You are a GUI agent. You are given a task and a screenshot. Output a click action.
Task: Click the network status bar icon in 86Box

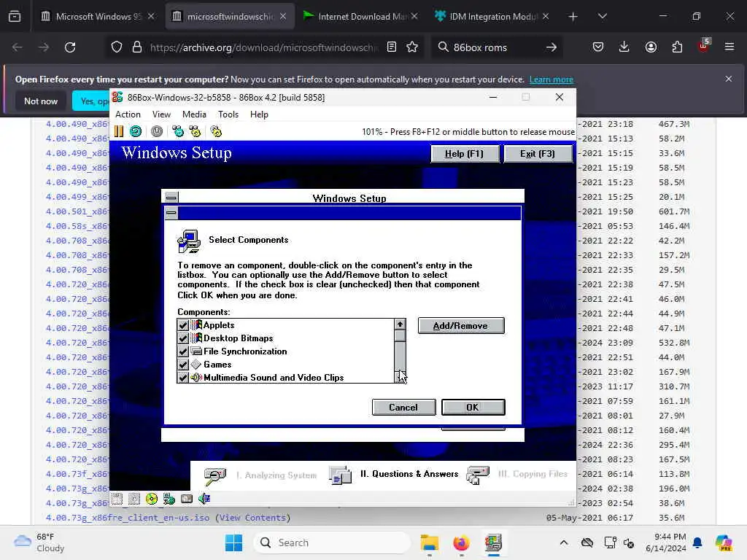tap(169, 499)
